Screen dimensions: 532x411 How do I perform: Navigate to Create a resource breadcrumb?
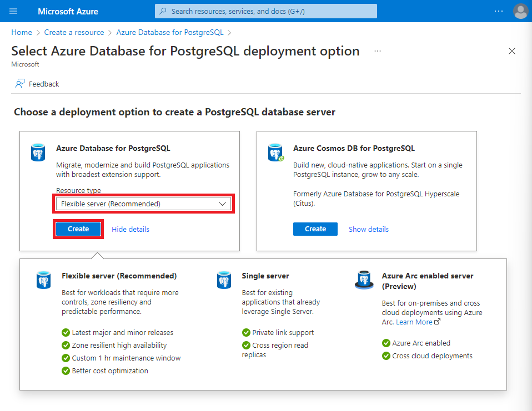point(74,32)
